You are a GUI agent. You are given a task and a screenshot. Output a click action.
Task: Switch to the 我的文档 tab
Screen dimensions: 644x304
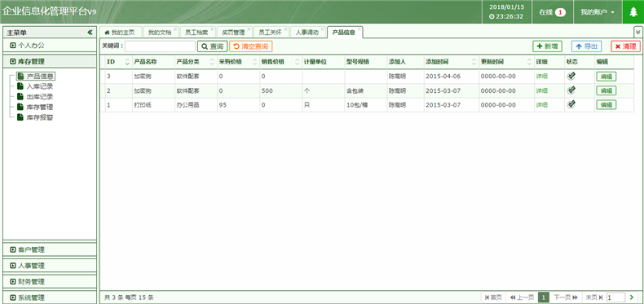coord(160,32)
